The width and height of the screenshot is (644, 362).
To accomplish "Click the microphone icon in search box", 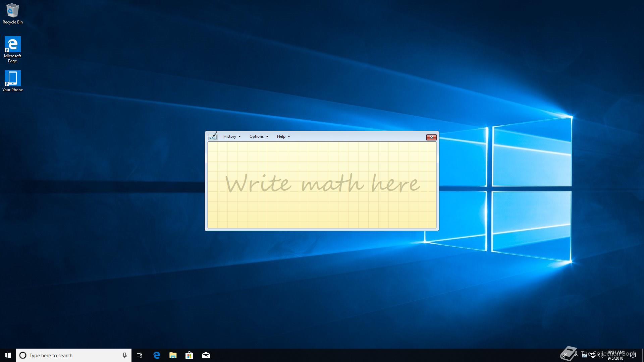I will tap(124, 355).
